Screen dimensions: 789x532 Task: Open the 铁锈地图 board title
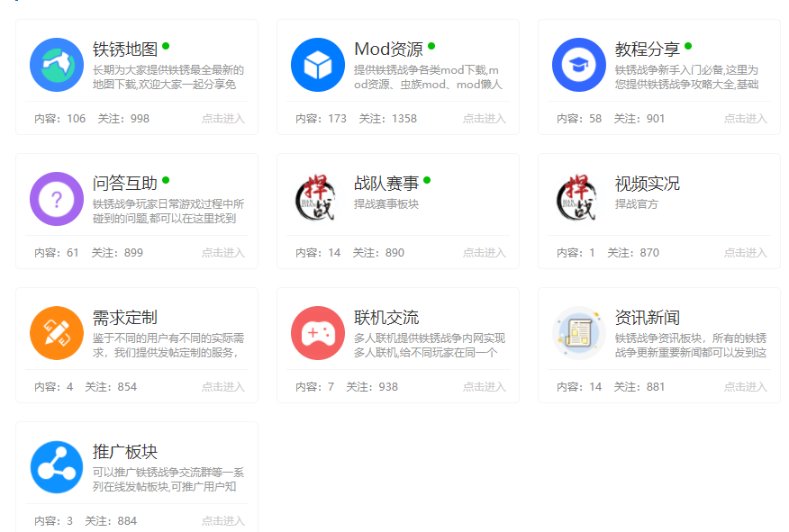[x=125, y=50]
